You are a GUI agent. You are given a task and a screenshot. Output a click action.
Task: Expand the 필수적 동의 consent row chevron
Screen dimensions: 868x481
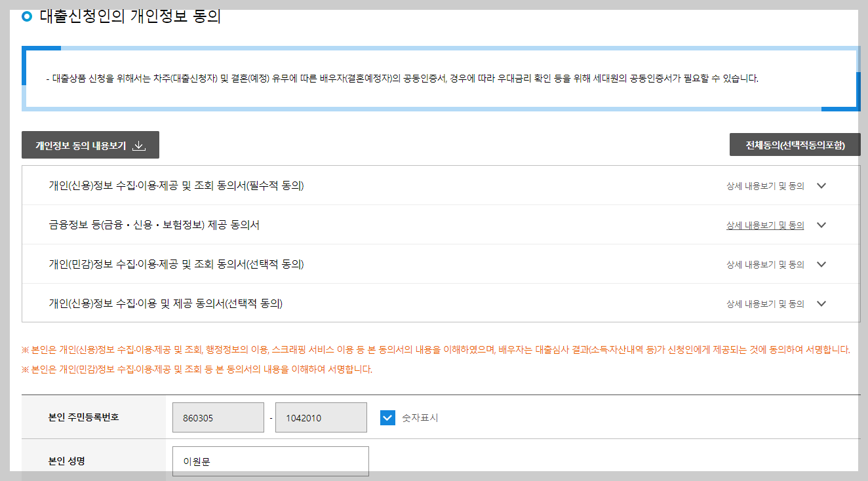[x=821, y=185]
